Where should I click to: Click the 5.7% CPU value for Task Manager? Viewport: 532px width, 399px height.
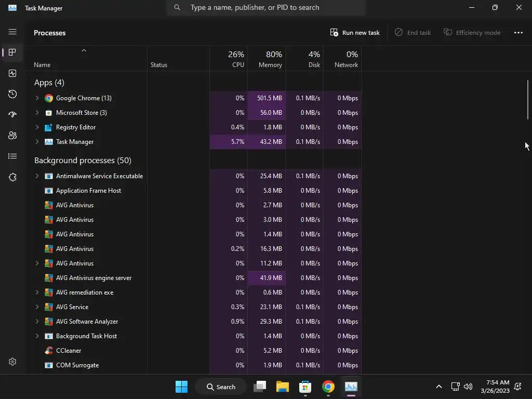point(237,142)
